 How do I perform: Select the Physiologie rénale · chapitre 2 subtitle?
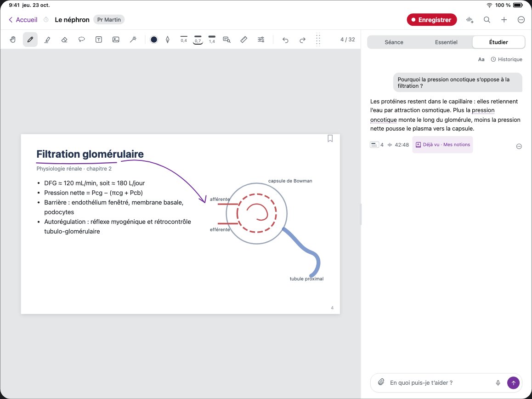pos(74,169)
